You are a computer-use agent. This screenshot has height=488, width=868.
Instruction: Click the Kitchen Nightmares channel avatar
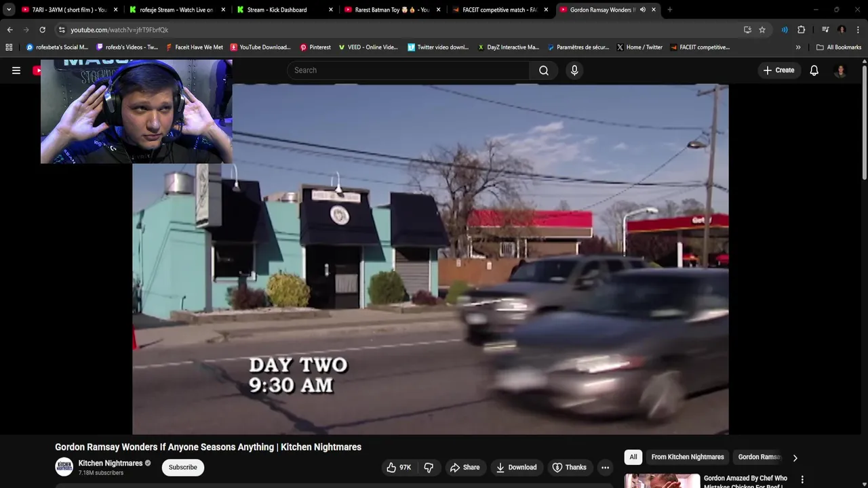(64, 467)
